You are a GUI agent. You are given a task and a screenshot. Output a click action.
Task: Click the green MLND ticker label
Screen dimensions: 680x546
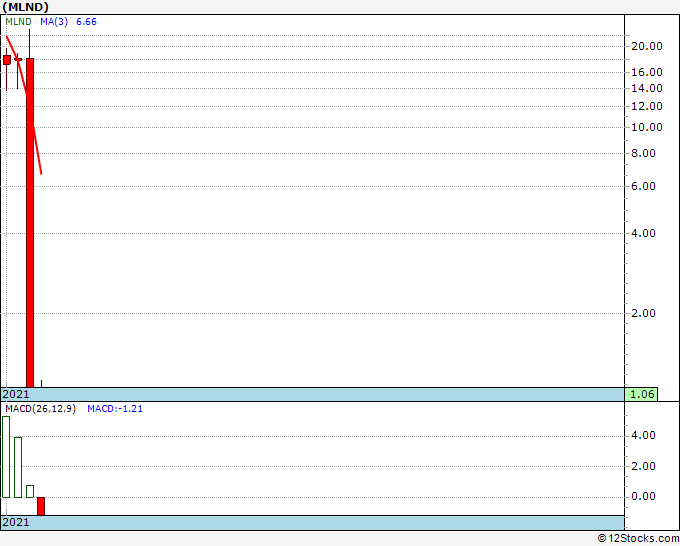(18, 22)
